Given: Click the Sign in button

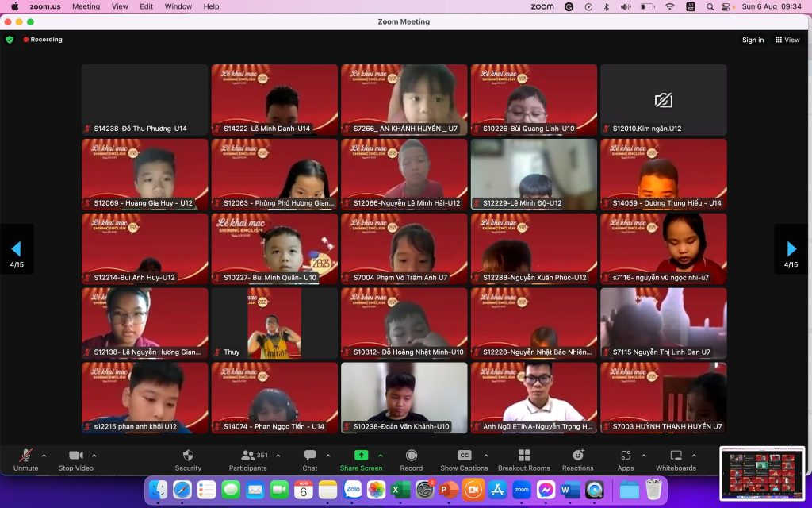Looking at the screenshot, I should click(x=753, y=40).
